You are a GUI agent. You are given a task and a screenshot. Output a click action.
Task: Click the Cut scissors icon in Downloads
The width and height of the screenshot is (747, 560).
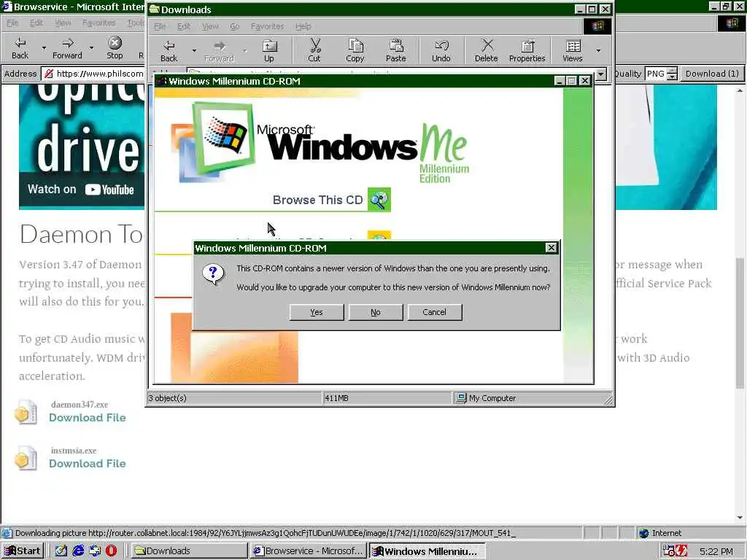[x=314, y=50]
